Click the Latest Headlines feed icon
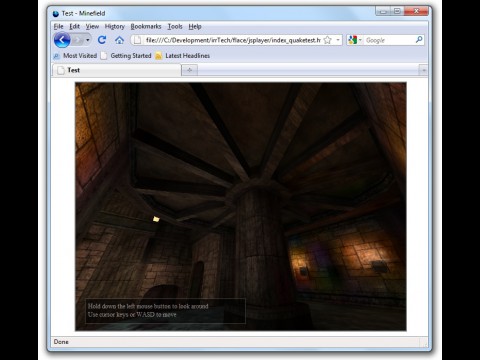 [x=158, y=56]
